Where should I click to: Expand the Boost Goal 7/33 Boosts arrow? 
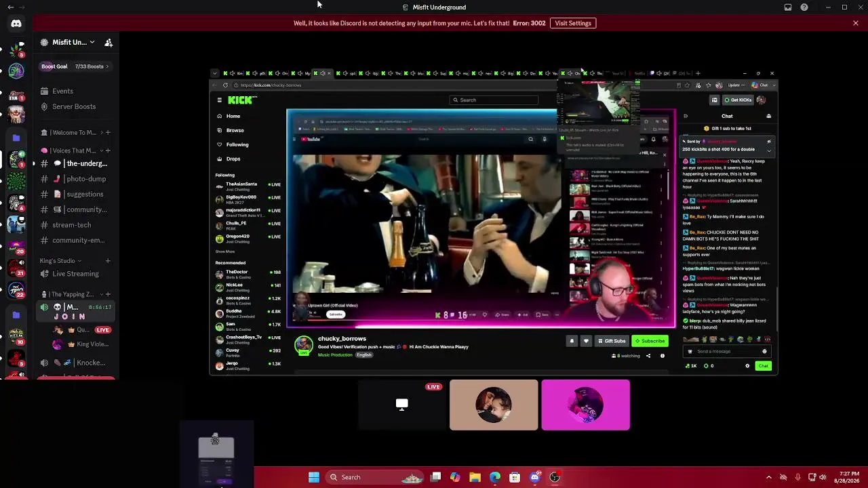108,66
